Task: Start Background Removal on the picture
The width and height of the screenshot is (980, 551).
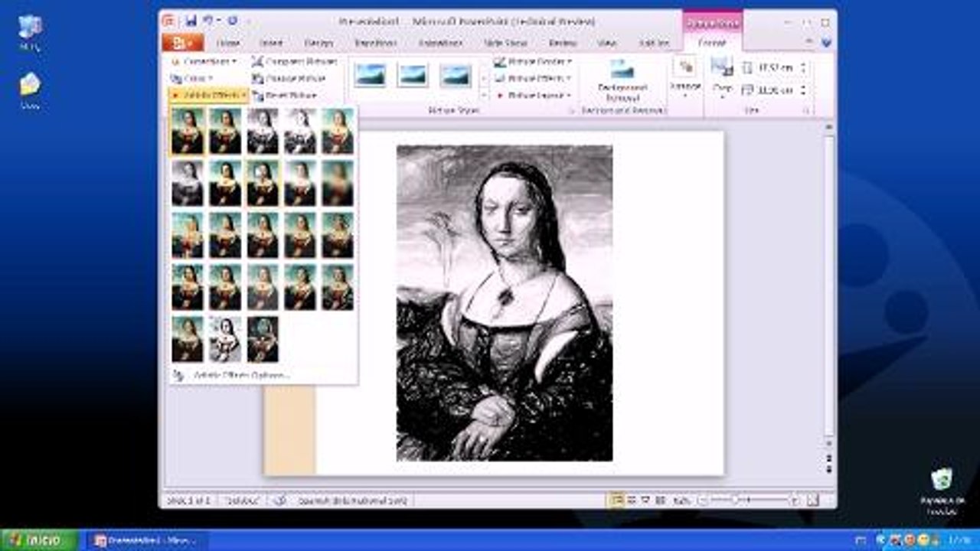Action: [x=622, y=80]
